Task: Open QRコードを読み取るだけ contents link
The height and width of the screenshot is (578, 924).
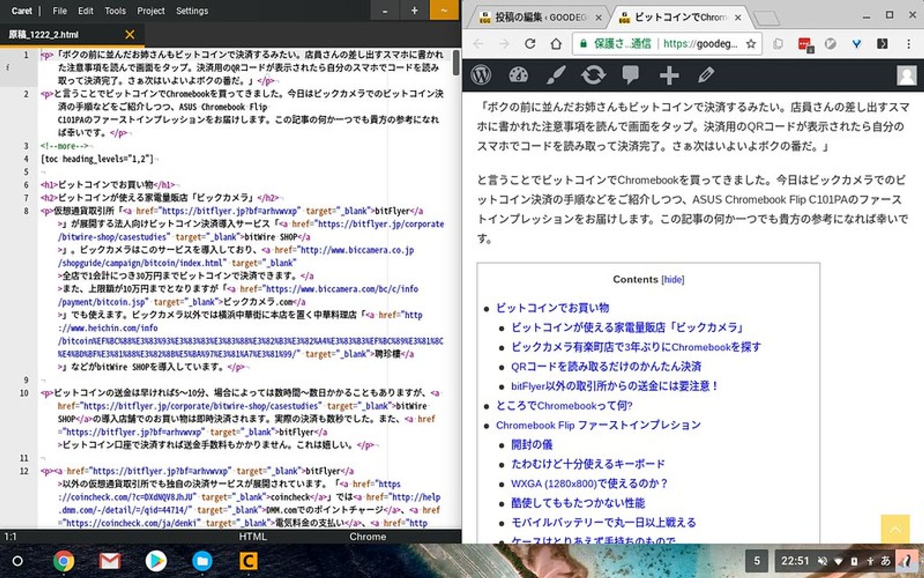Action: (606, 366)
